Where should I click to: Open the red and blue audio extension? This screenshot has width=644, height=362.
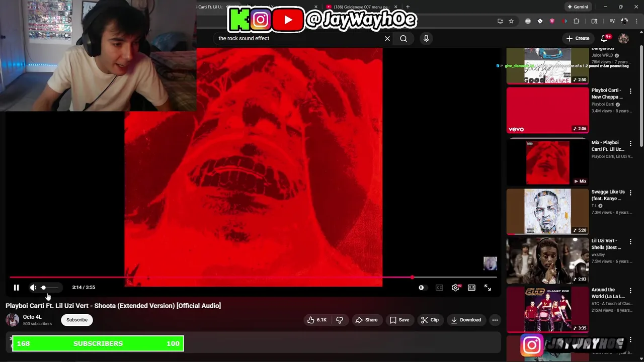point(564,21)
